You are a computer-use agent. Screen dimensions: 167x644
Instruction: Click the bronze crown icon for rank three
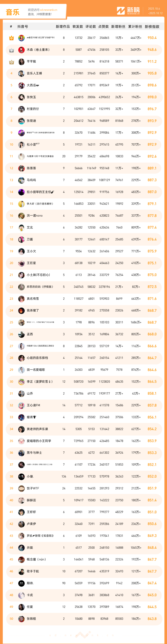(x=11, y=62)
